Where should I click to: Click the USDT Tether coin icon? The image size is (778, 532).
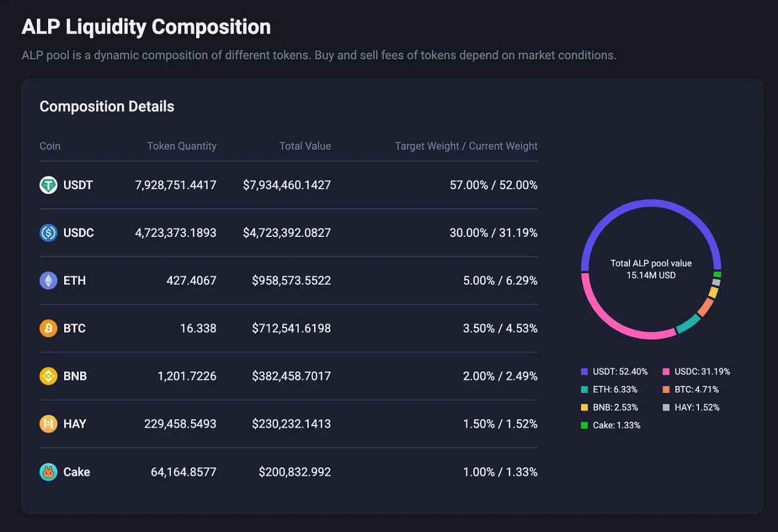click(x=48, y=185)
